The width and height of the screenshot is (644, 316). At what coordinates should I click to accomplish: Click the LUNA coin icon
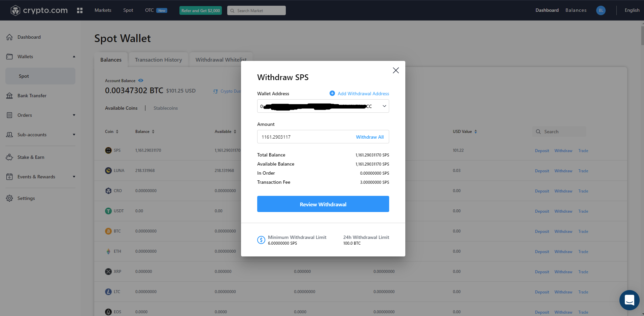(108, 171)
